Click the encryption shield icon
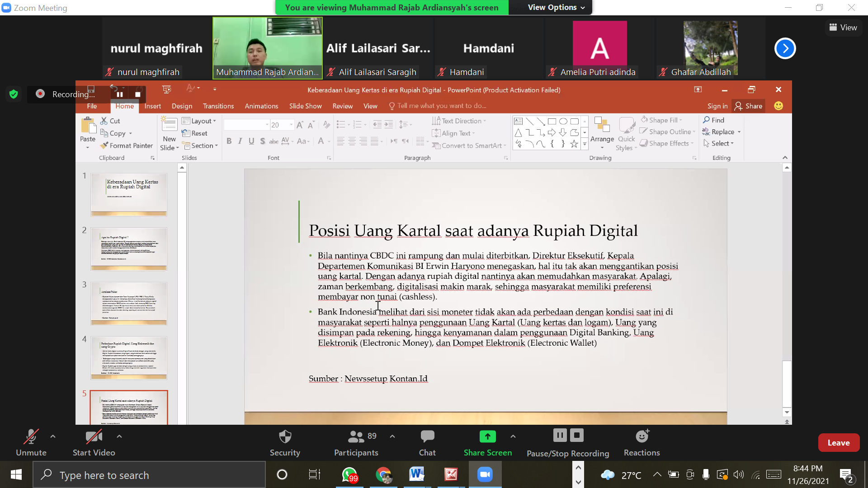 click(x=14, y=94)
